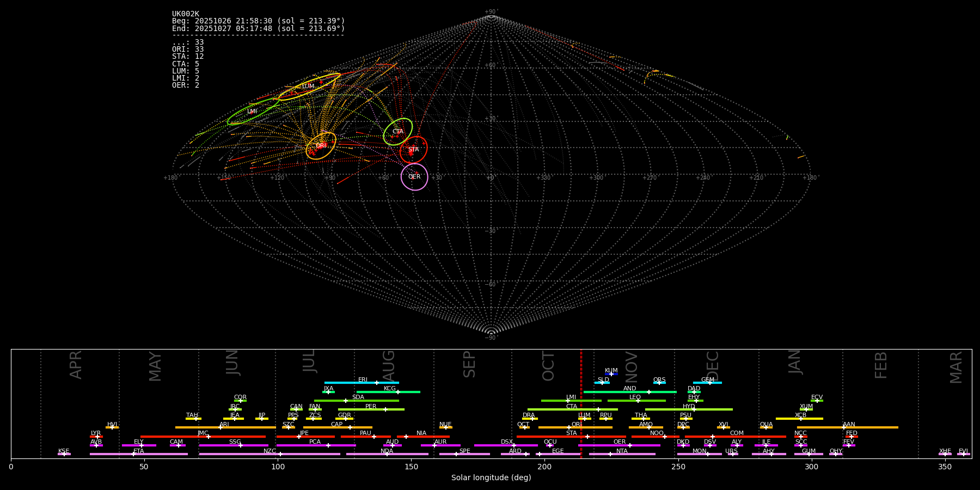Click the 'STA: 12' legend entry

coord(188,57)
